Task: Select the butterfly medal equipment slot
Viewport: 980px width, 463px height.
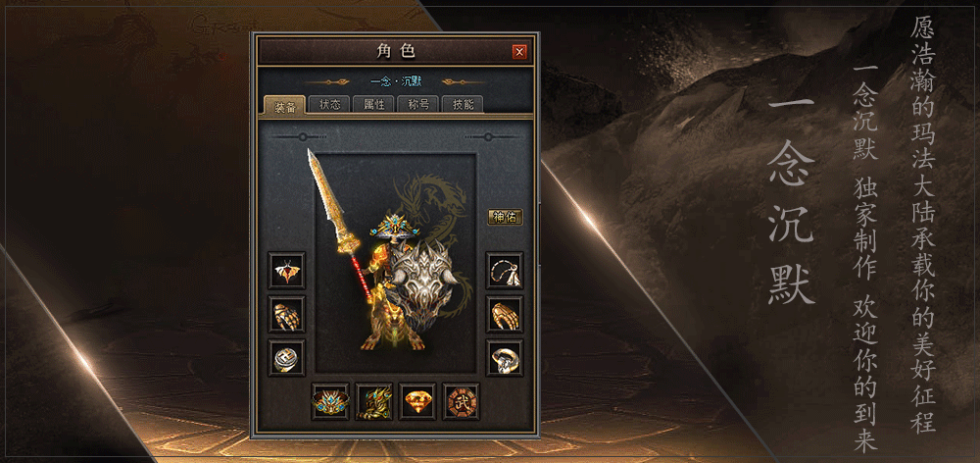Action: pos(287,271)
